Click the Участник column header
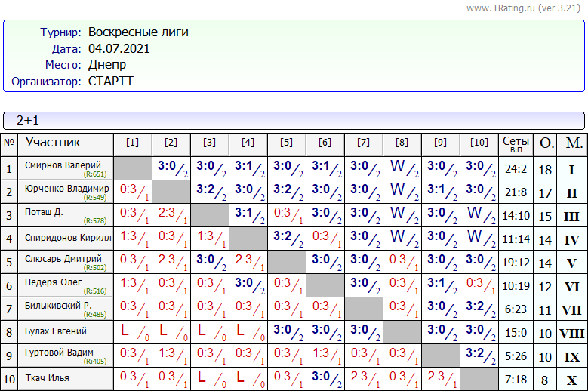 tap(53, 143)
